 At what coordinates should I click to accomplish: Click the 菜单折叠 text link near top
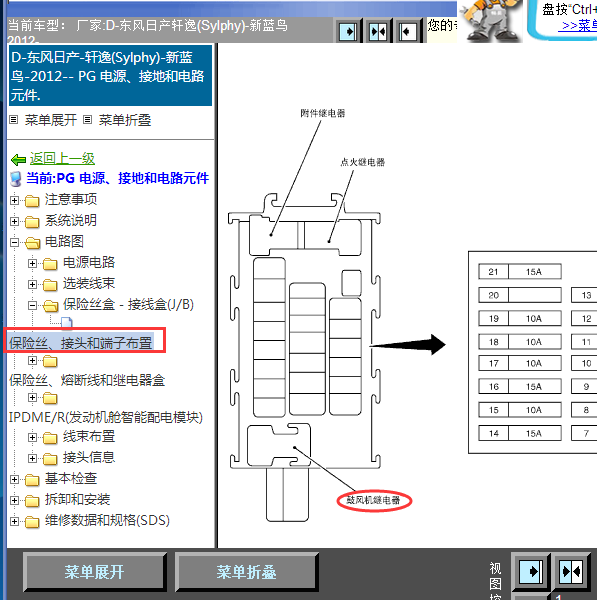125,120
